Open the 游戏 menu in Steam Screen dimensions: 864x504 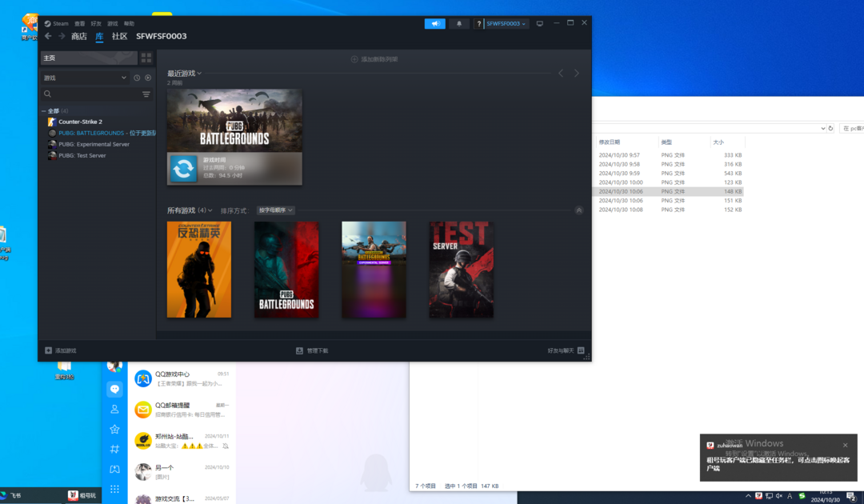[x=113, y=24]
